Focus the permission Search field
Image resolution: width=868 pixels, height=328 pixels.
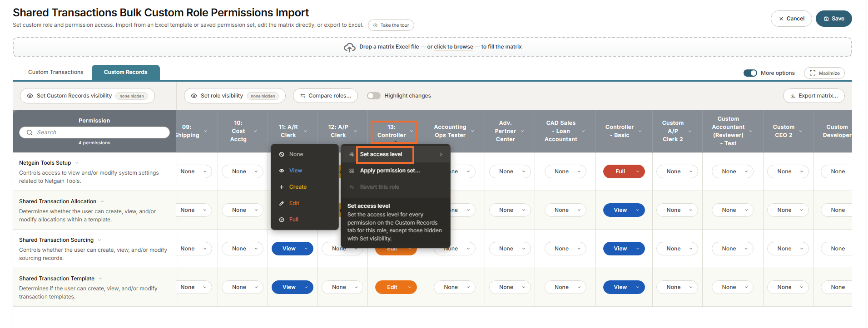(x=94, y=132)
